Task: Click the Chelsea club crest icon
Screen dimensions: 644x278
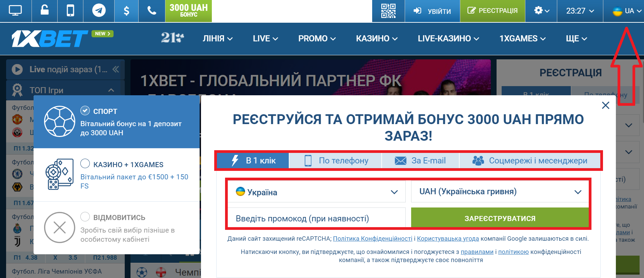Action: [17, 174]
